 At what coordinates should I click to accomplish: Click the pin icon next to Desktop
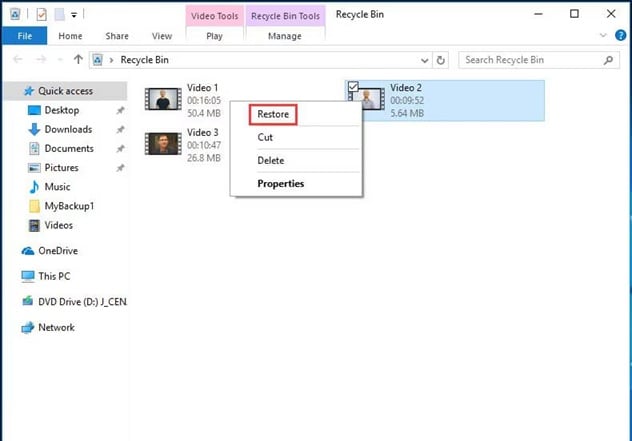(x=120, y=110)
